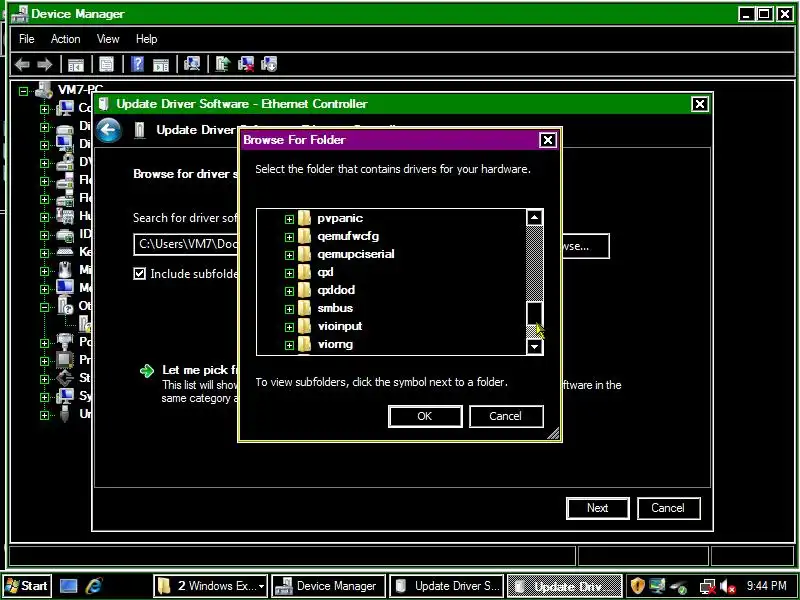The image size is (800, 600).
Task: Click the security shield tray icon
Action: [638, 586]
